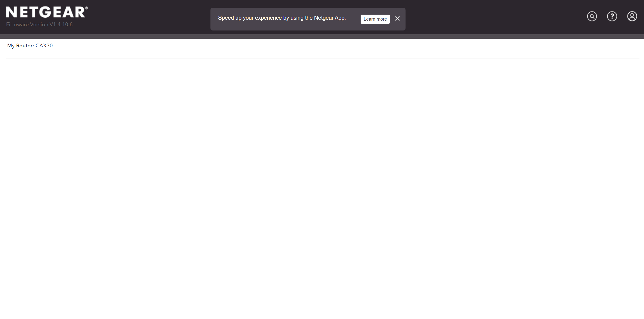Click the Netgear App promotion banner
The height and width of the screenshot is (319, 644).
(x=282, y=18)
